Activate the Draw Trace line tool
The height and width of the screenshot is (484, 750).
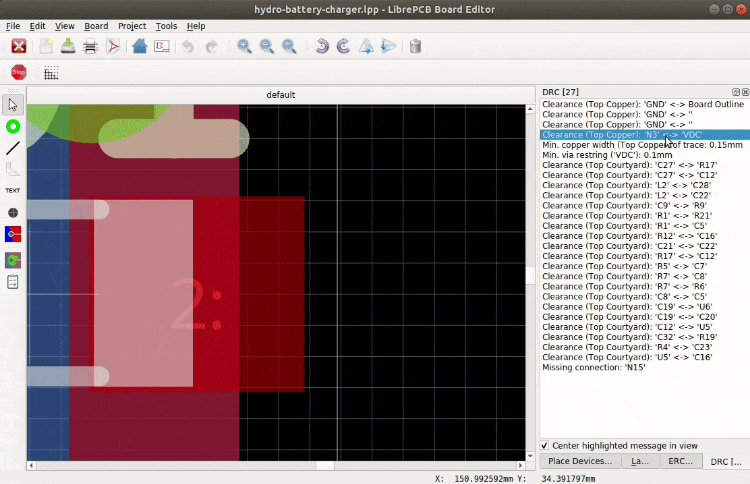[x=13, y=148]
